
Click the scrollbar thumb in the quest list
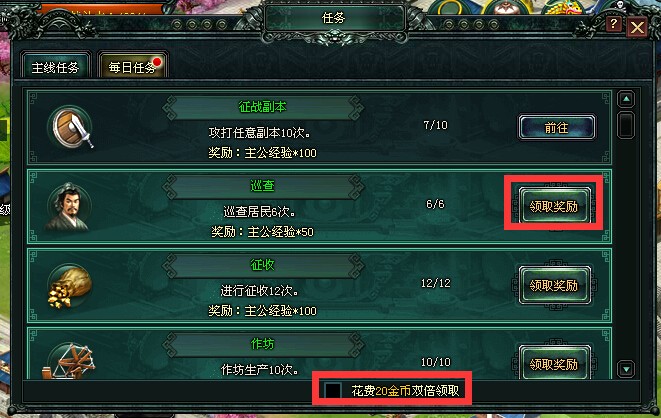(626, 124)
